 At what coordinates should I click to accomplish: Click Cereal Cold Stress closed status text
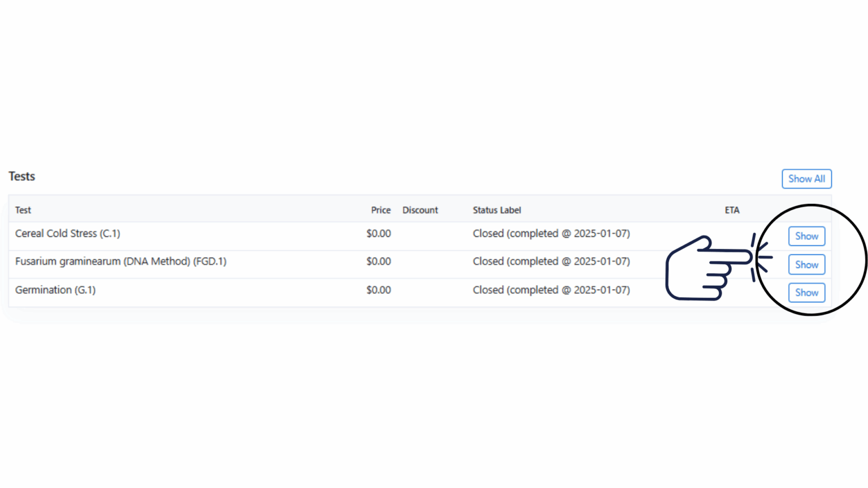tap(551, 233)
